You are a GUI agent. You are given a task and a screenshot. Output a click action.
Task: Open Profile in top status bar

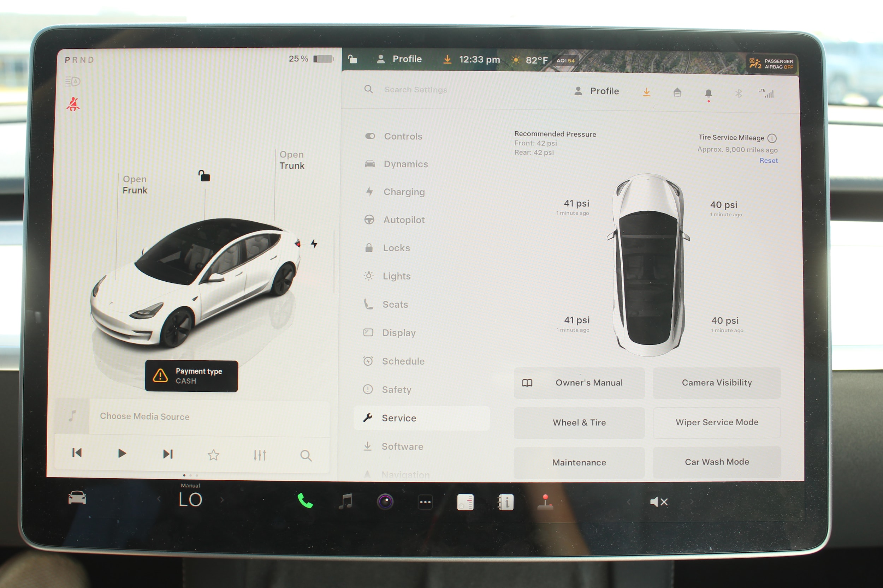click(399, 59)
